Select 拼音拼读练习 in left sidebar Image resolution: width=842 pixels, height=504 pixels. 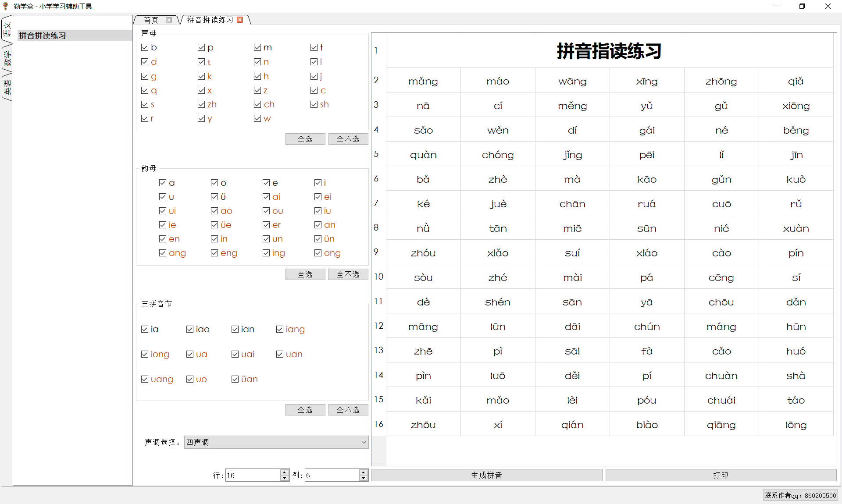(43, 35)
